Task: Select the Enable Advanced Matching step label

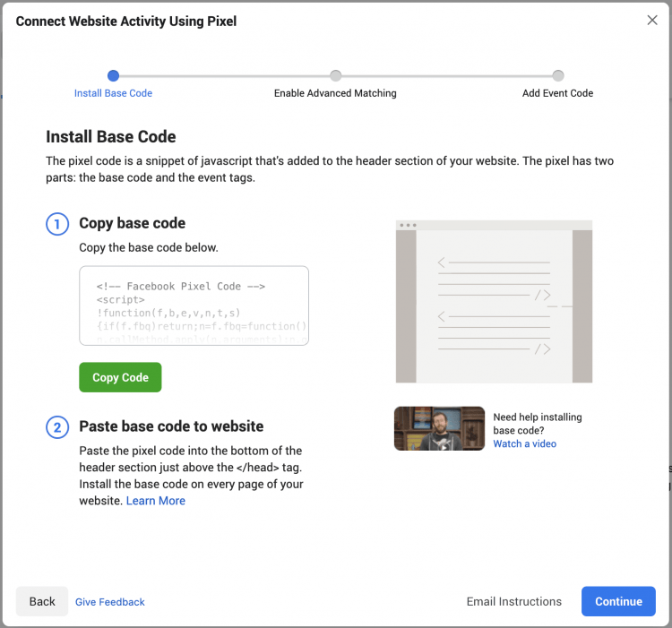Action: (335, 93)
